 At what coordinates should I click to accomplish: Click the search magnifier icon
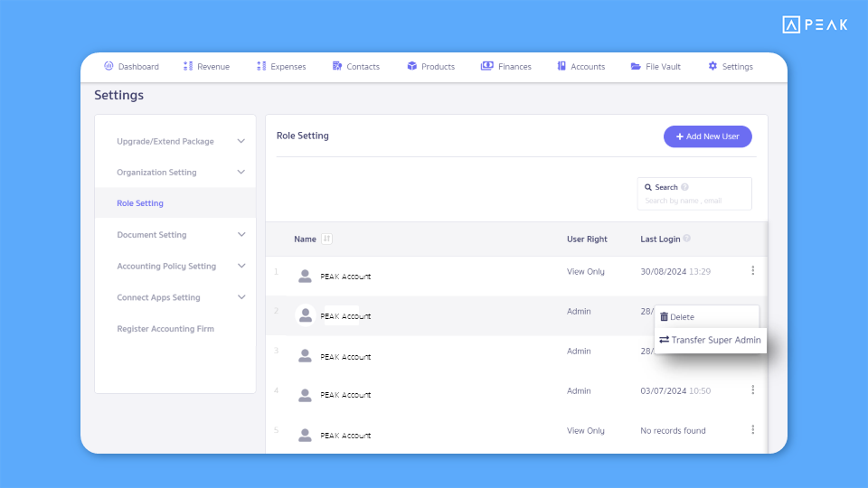pos(648,188)
